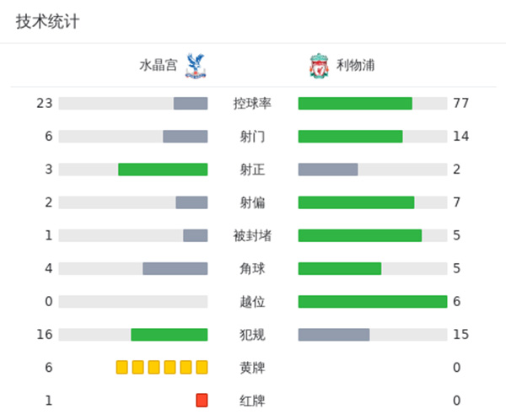Click Crystal Palace's green 射正 bar
The height and width of the screenshot is (420, 506).
point(163,170)
